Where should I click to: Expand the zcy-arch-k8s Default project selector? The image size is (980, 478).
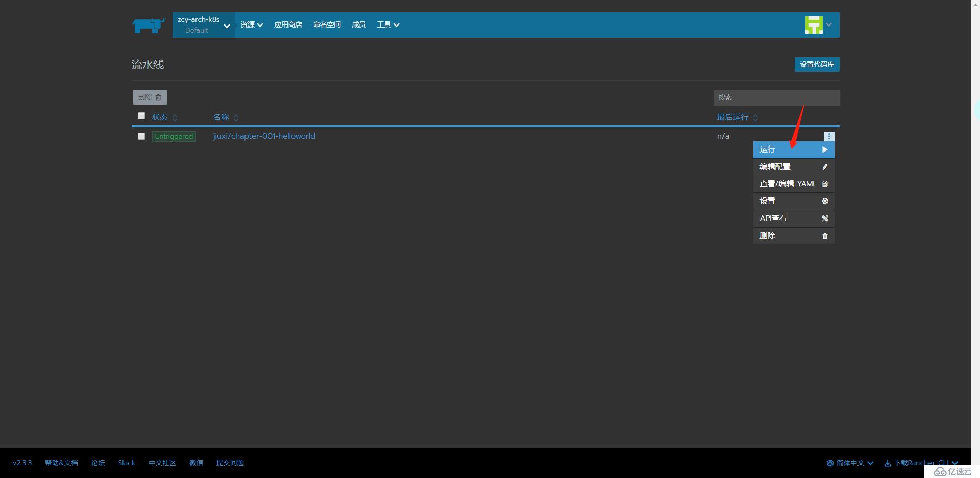click(204, 25)
